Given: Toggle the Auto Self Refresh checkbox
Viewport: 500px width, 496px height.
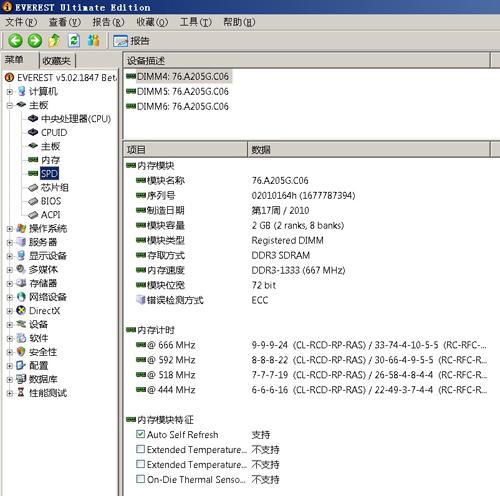Looking at the screenshot, I should click(x=140, y=434).
